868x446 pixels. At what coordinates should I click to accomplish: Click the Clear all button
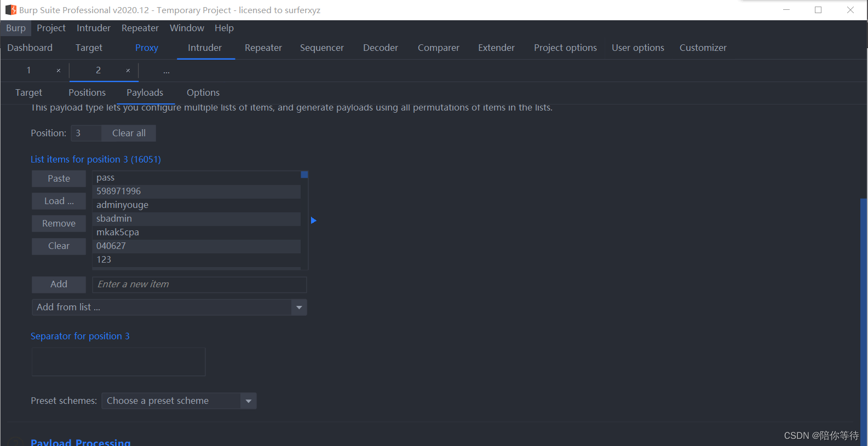coord(129,133)
